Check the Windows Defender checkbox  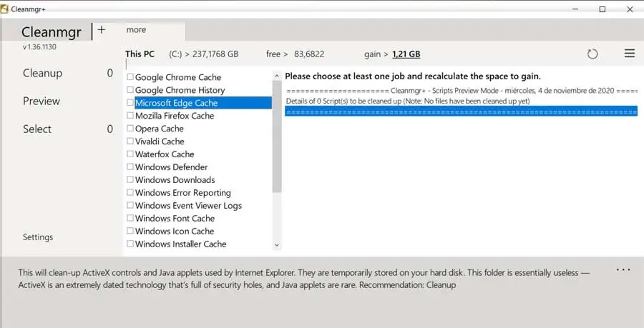[x=130, y=167]
